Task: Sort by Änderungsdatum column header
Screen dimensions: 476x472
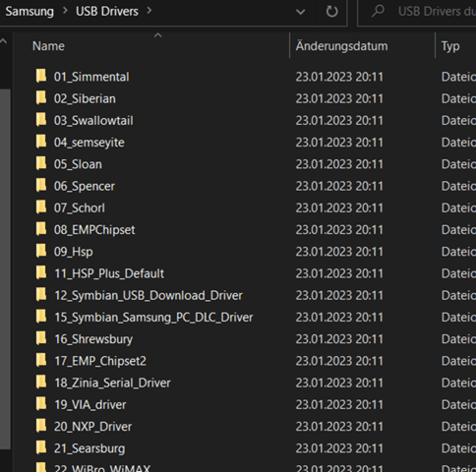Action: point(341,46)
